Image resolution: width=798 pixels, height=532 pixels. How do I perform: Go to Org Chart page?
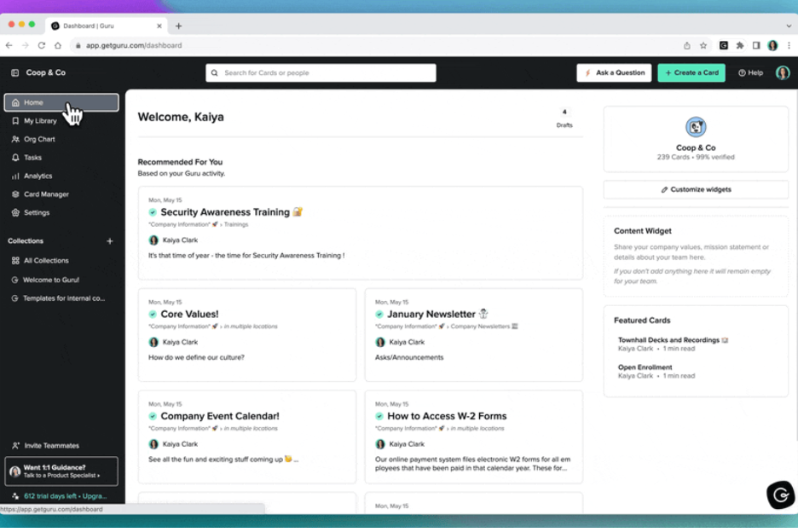click(x=39, y=139)
